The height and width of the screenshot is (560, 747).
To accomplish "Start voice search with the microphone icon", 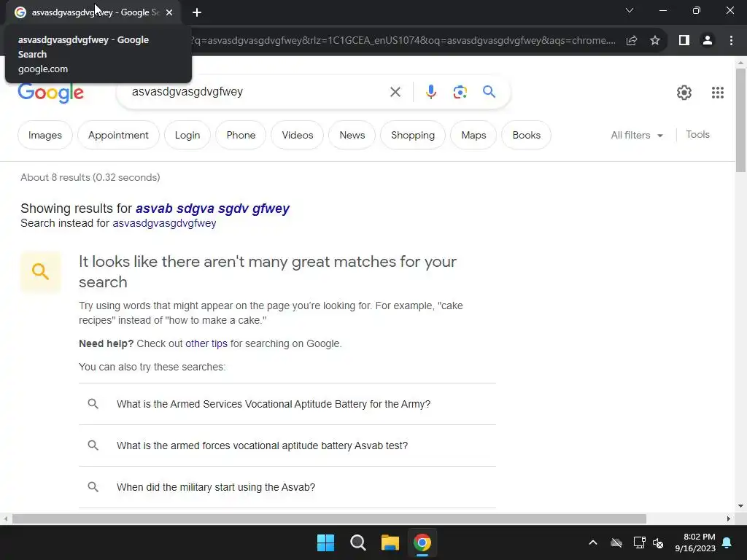I will [x=430, y=92].
